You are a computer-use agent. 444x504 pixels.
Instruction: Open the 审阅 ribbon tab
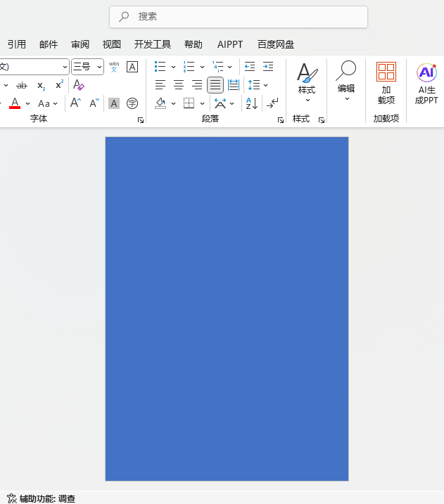(x=80, y=44)
